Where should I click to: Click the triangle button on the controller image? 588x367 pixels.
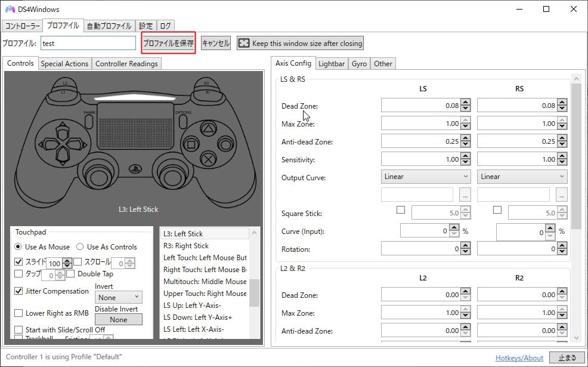tap(209, 129)
